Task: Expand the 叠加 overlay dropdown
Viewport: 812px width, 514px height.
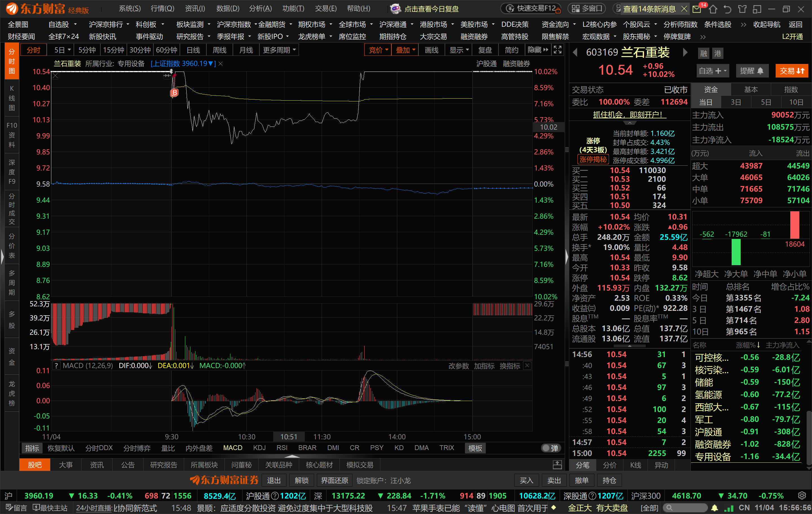Action: click(405, 50)
